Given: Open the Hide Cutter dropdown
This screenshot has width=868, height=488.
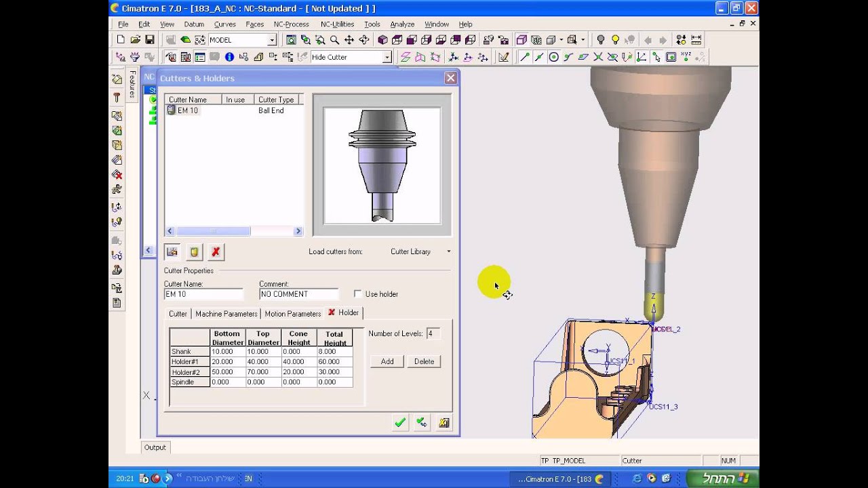Looking at the screenshot, I should click(387, 57).
